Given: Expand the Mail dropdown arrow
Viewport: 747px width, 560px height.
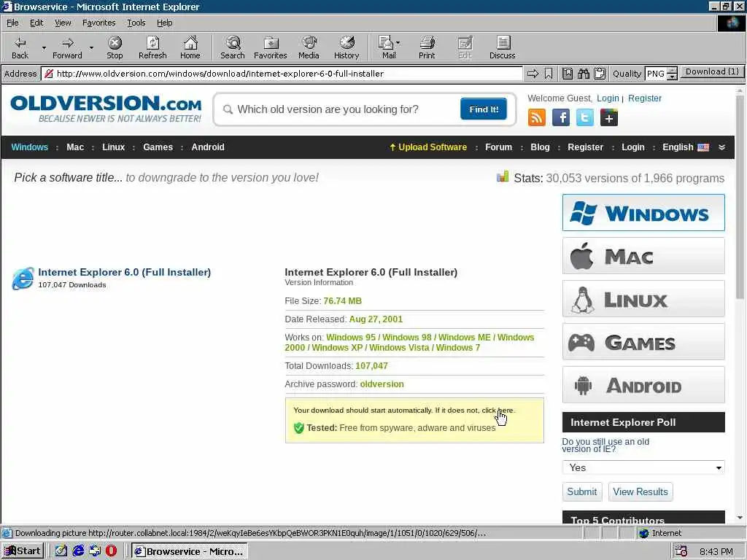Looking at the screenshot, I should (398, 43).
